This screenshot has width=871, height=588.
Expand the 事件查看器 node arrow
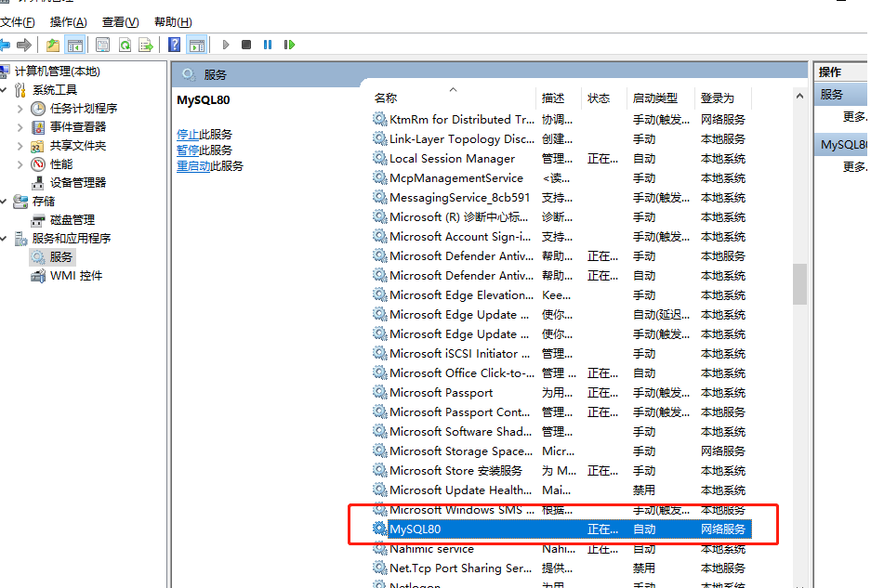tap(20, 127)
